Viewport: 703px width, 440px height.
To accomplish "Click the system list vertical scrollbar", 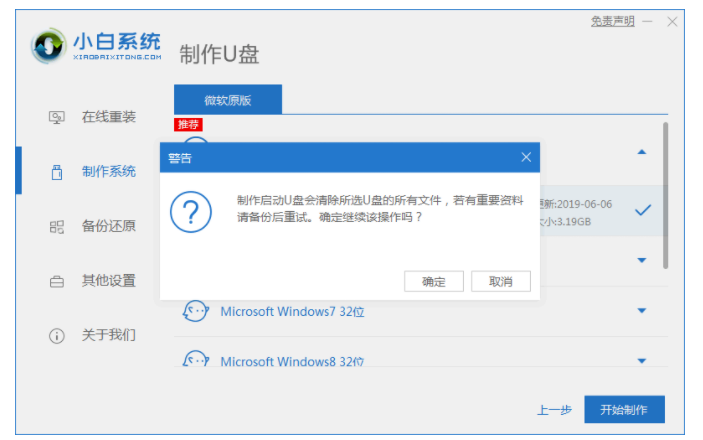I will [665, 196].
